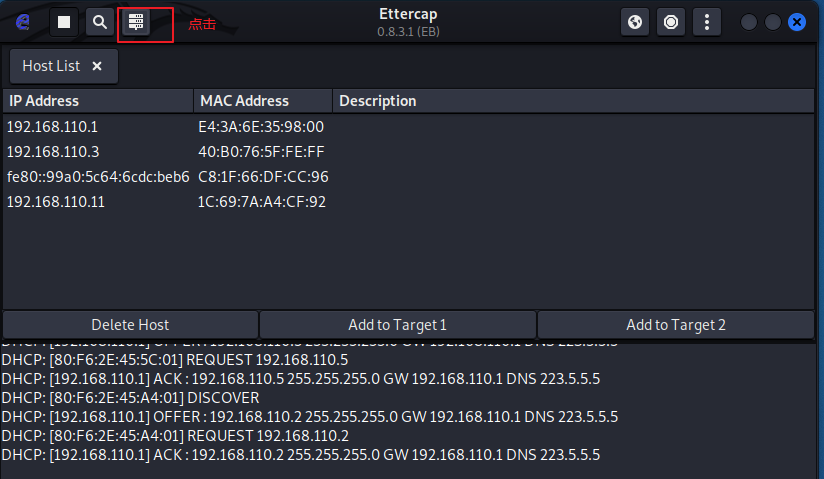Click MAC address 1C:69:7A:A4:CF:92

pyautogui.click(x=262, y=202)
